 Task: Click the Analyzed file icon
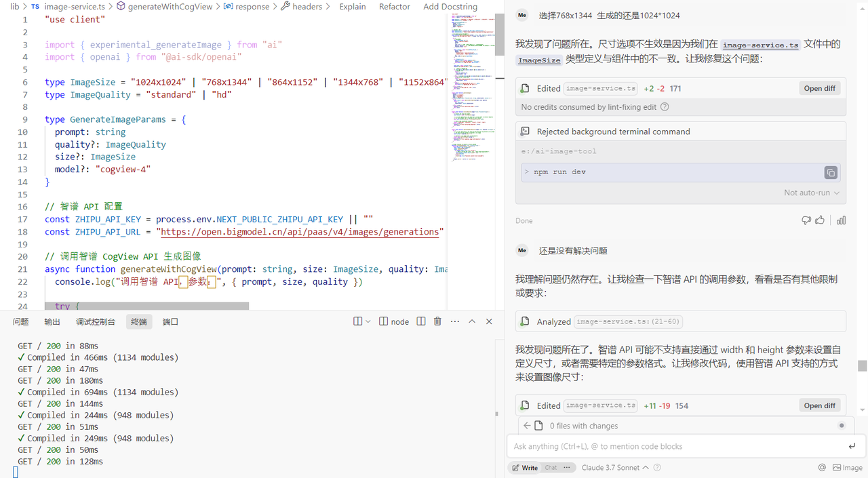click(x=524, y=321)
